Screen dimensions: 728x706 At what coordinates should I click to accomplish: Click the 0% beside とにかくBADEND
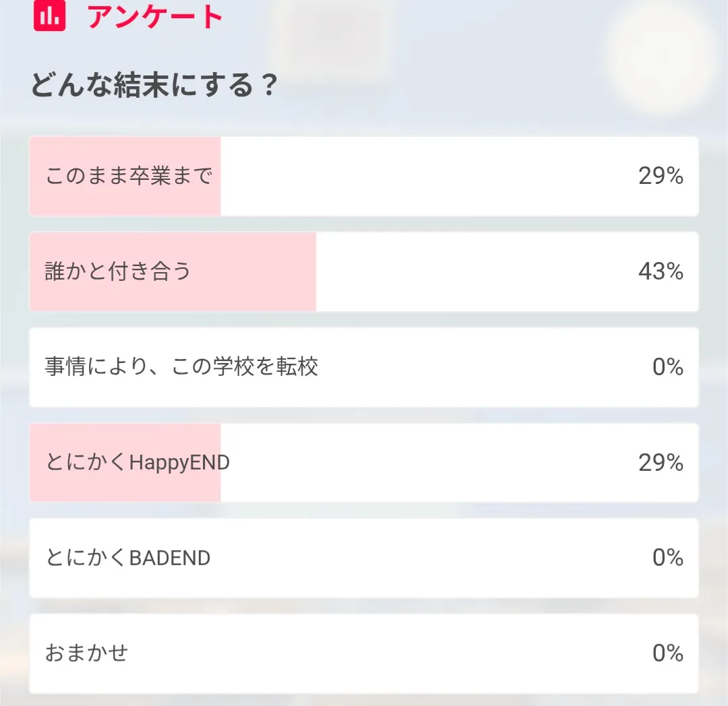click(x=667, y=558)
